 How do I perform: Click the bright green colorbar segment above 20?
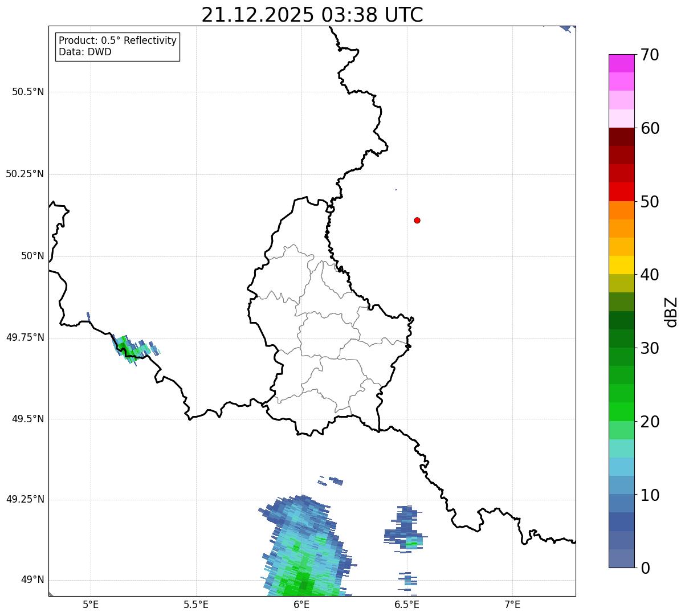click(621, 412)
